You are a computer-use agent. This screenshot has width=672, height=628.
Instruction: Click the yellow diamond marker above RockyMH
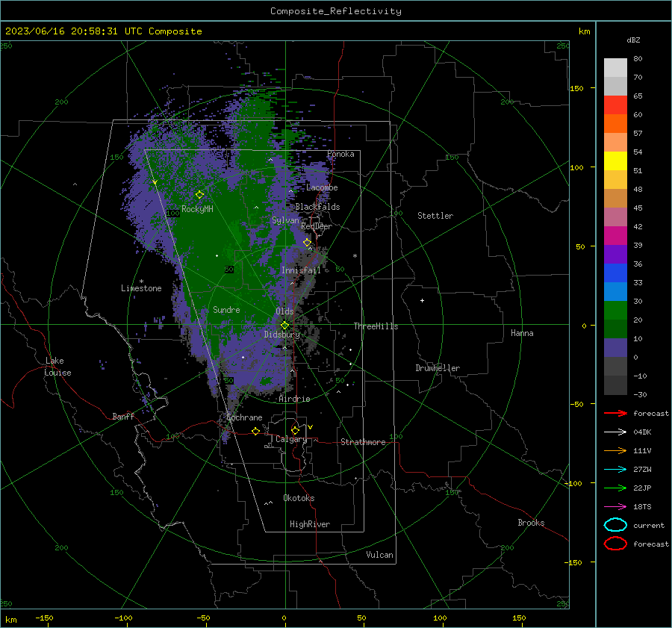click(x=199, y=195)
